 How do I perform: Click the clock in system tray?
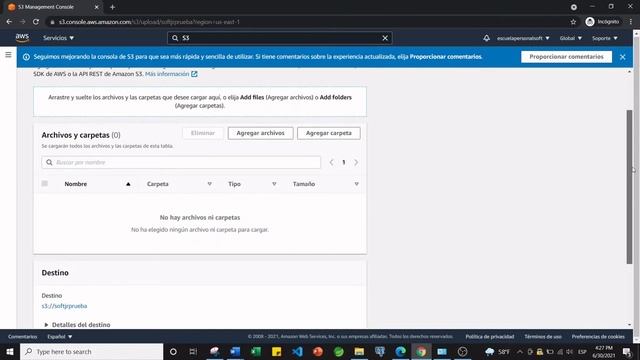point(604,351)
